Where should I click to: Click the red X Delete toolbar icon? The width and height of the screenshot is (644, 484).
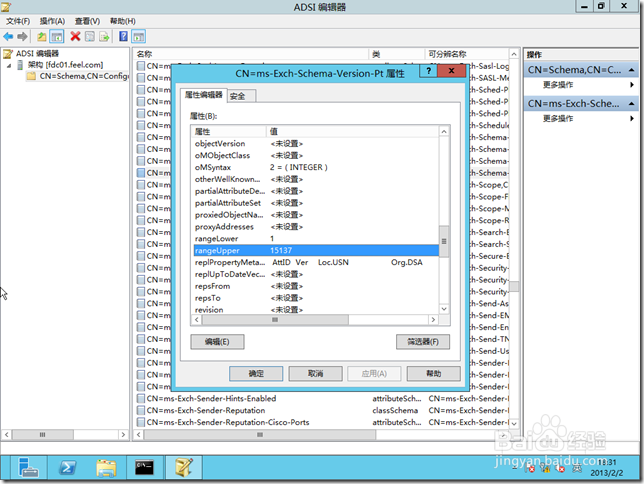(x=75, y=37)
